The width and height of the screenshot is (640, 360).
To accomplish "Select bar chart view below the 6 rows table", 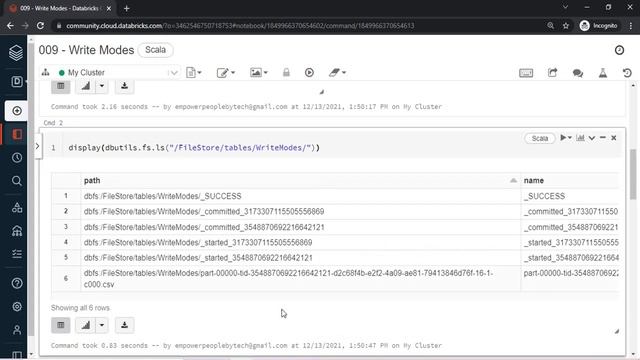I will click(86, 325).
